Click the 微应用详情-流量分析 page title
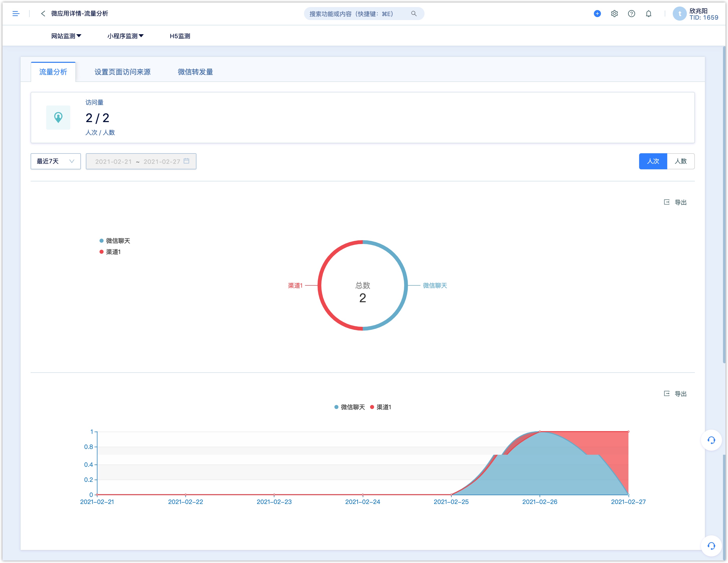Viewport: 728px width, 563px height. click(x=79, y=14)
